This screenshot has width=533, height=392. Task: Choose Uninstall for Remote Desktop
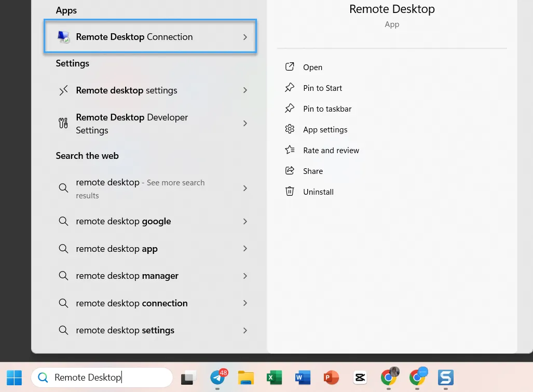319,192
